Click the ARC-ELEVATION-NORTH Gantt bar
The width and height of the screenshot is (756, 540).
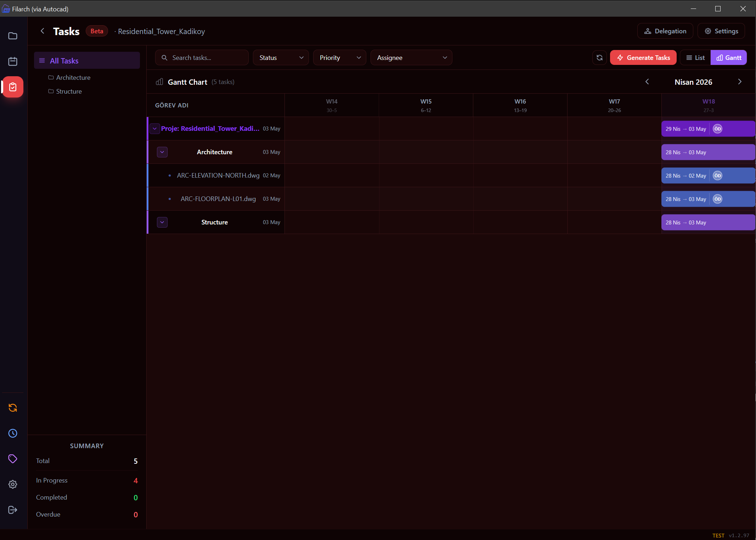[x=708, y=176]
